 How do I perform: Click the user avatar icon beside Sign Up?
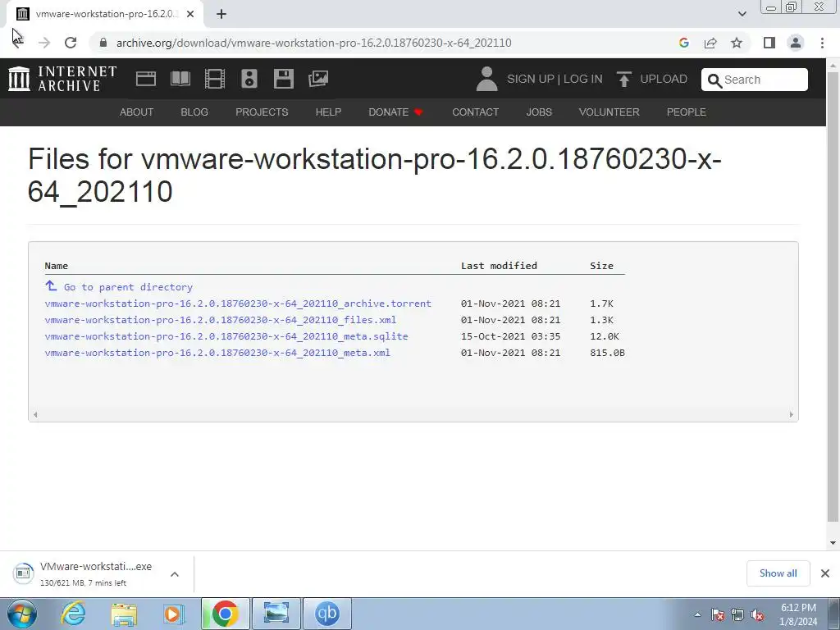pyautogui.click(x=486, y=79)
